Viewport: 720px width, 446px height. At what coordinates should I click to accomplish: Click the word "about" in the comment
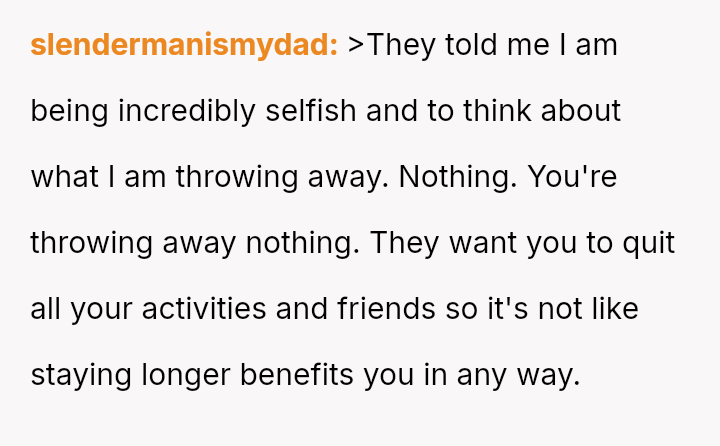click(x=584, y=111)
